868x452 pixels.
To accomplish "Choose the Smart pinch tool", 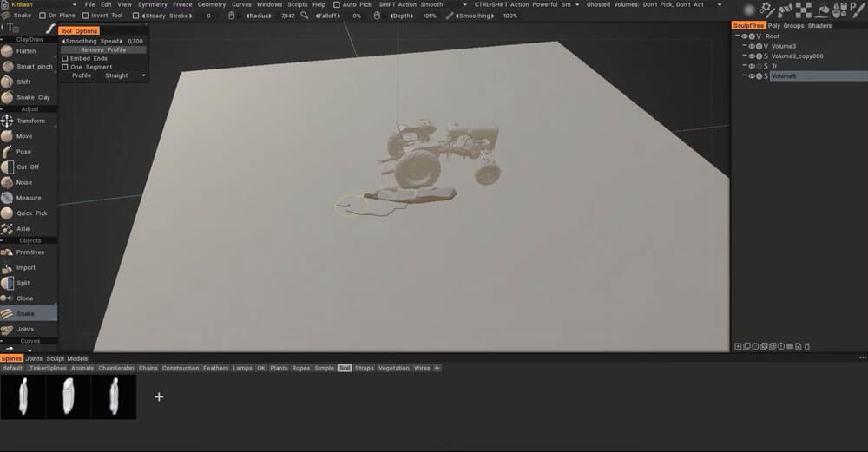I will coord(31,67).
